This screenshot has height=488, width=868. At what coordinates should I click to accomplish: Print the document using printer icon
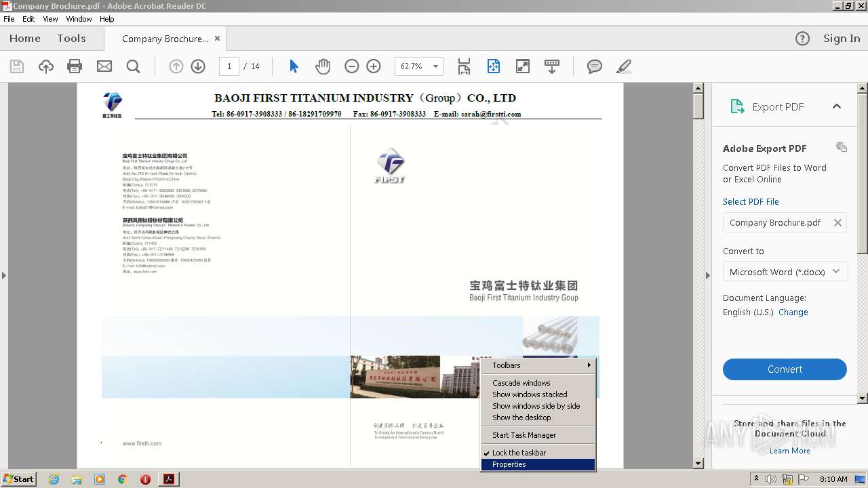[x=75, y=66]
